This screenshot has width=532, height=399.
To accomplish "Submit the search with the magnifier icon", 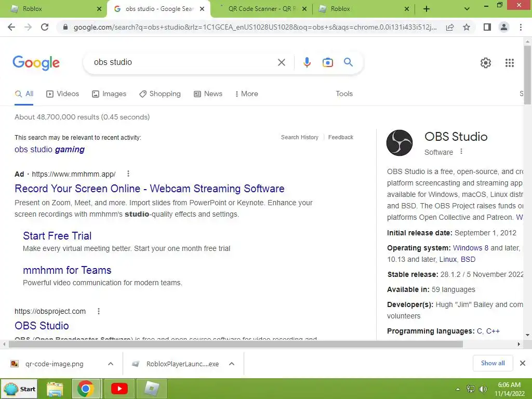I will tap(348, 62).
